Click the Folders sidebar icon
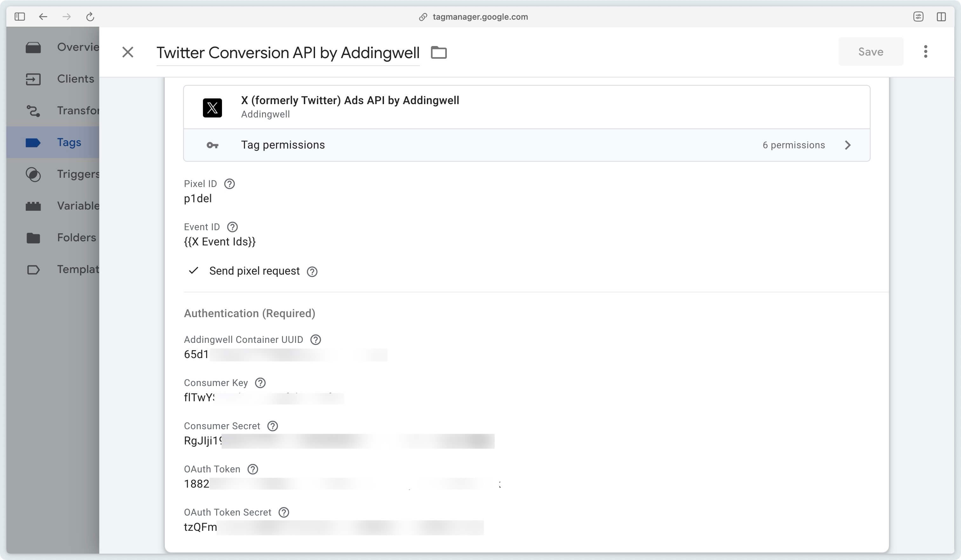The height and width of the screenshot is (560, 961). [33, 238]
